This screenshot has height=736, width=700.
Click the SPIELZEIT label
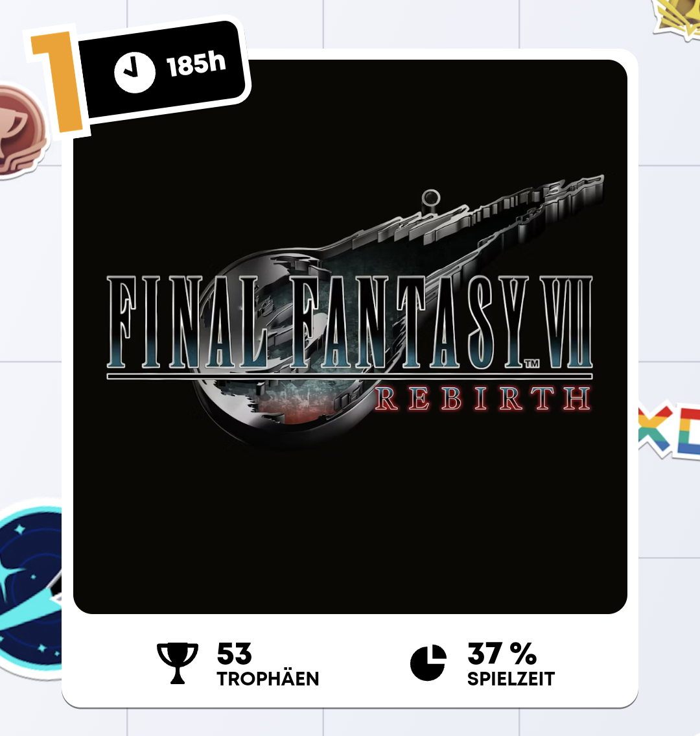(x=511, y=679)
